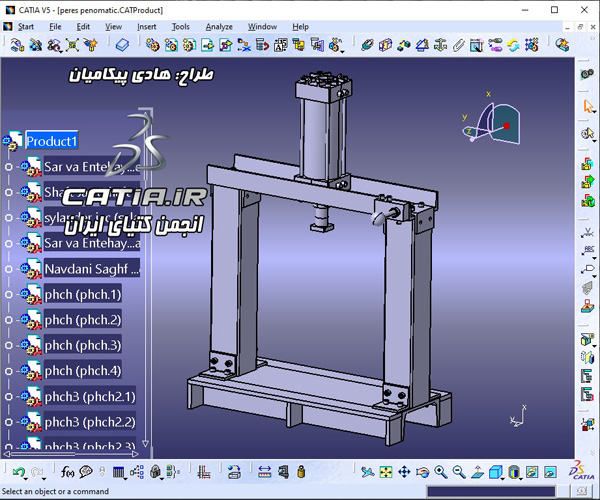Image resolution: width=600 pixels, height=500 pixels.
Task: Expand the phch (phch.1) tree node
Action: pos(8,295)
